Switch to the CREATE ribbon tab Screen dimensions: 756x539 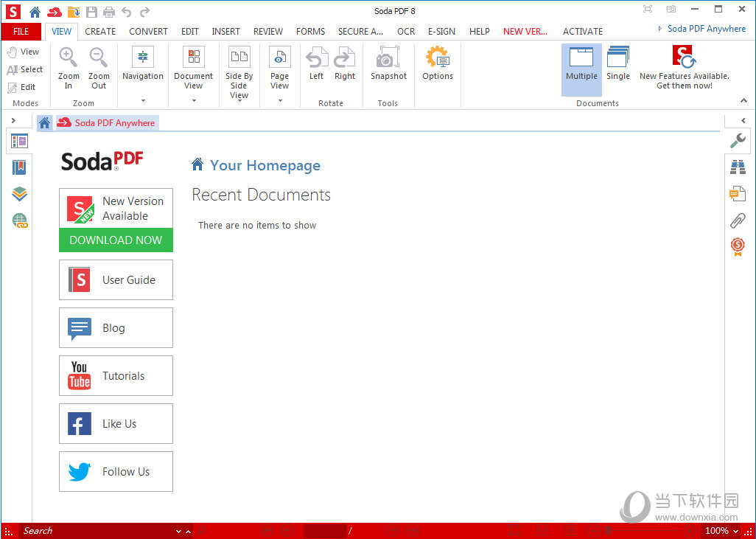[x=100, y=32]
